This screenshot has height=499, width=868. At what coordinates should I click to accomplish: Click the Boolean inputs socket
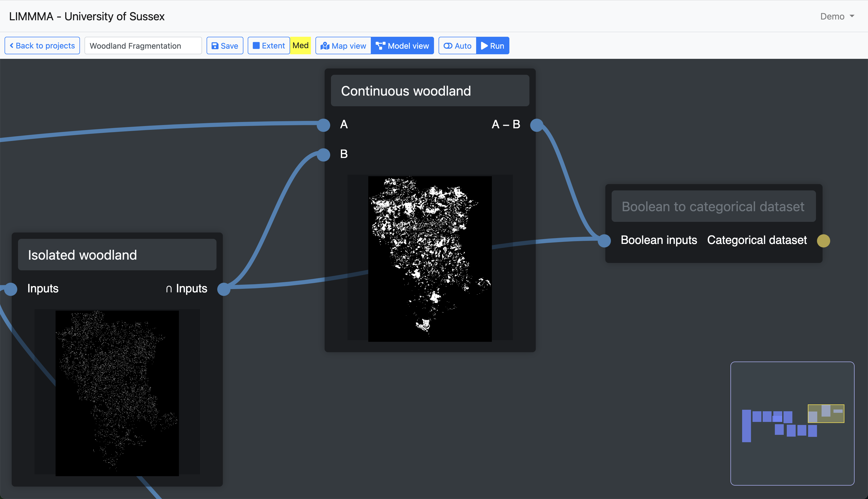click(604, 241)
